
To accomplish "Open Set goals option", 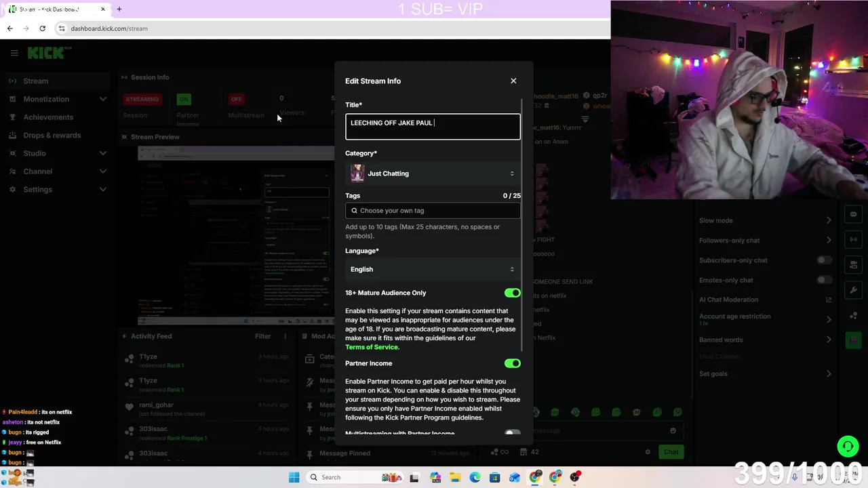I will tap(765, 373).
